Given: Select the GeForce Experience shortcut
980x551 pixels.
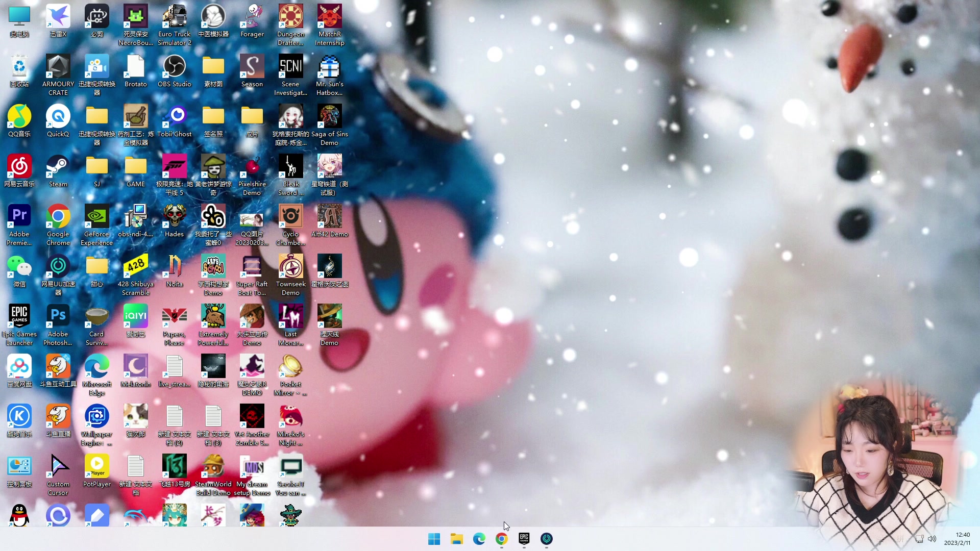Looking at the screenshot, I should click(97, 226).
